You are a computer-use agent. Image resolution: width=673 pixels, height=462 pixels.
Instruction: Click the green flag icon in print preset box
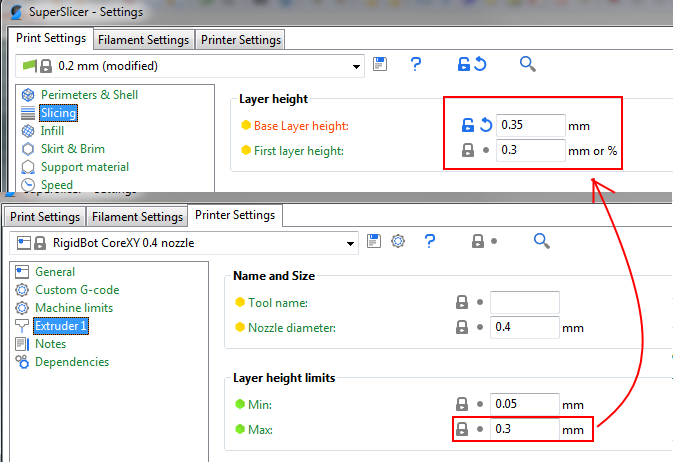point(29,66)
